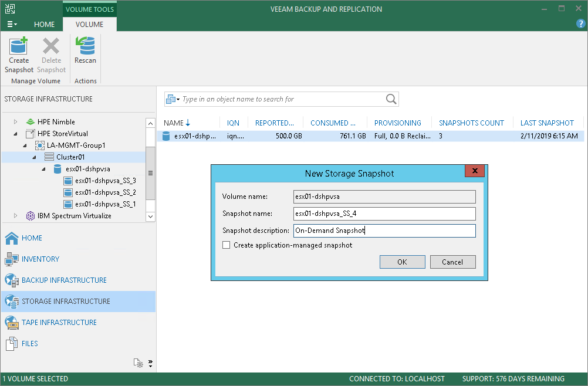Open the Files view link
The image size is (588, 386).
click(29, 343)
